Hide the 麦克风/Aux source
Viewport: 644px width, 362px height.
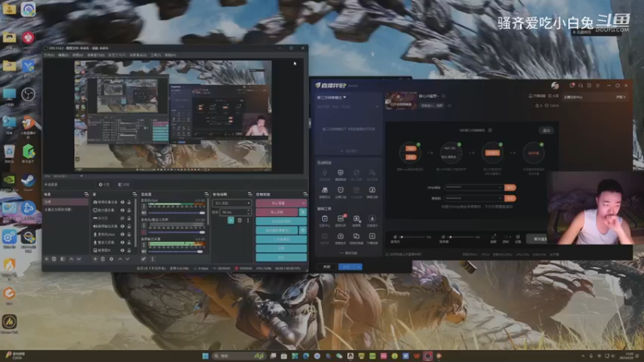click(122, 234)
